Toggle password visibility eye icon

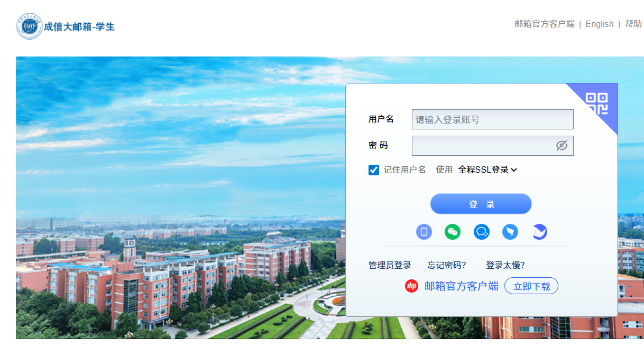[562, 146]
